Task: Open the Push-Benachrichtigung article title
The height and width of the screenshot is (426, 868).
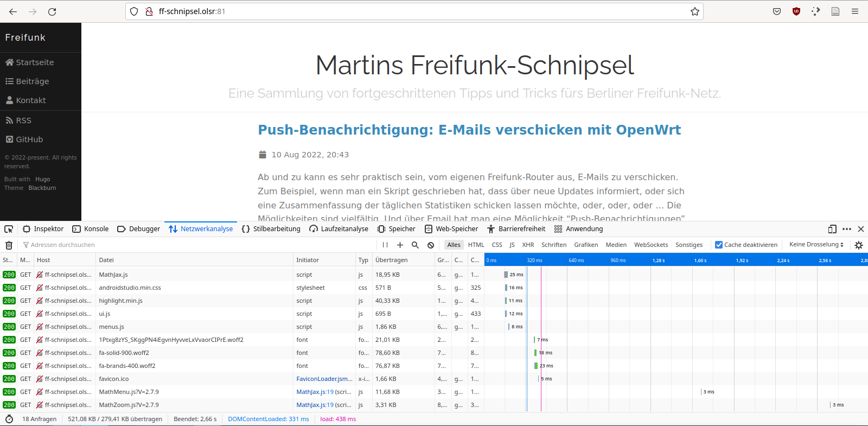Action: (469, 130)
